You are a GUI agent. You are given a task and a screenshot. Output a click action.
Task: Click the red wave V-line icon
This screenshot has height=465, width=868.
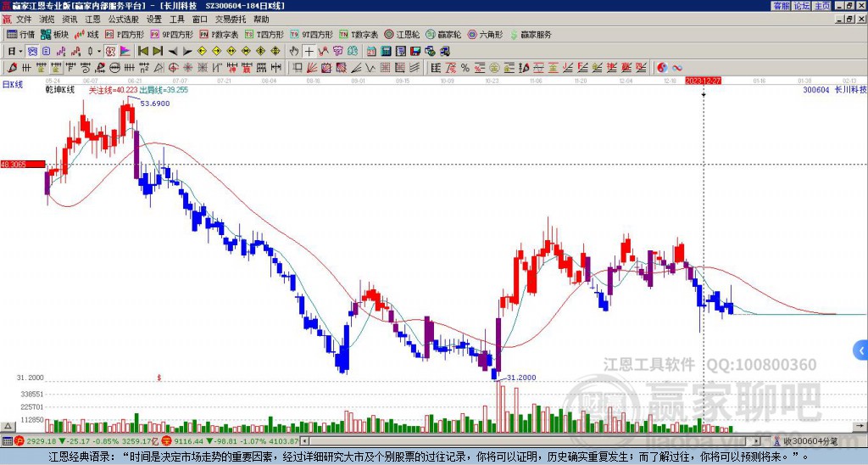[323, 51]
